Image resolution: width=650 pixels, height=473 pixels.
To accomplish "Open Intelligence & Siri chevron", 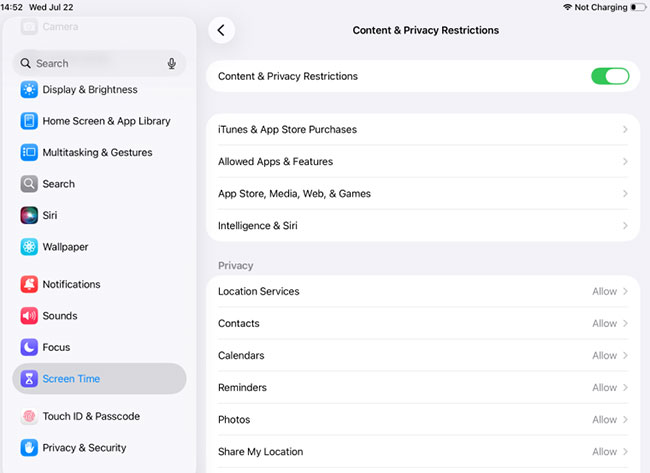I will tap(625, 226).
